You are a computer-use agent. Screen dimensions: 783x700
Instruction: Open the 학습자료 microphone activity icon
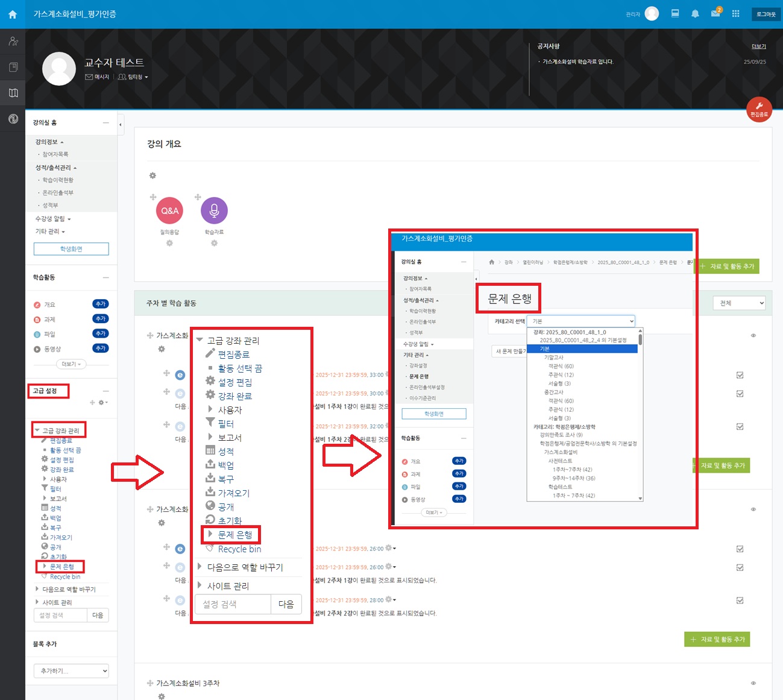click(214, 211)
